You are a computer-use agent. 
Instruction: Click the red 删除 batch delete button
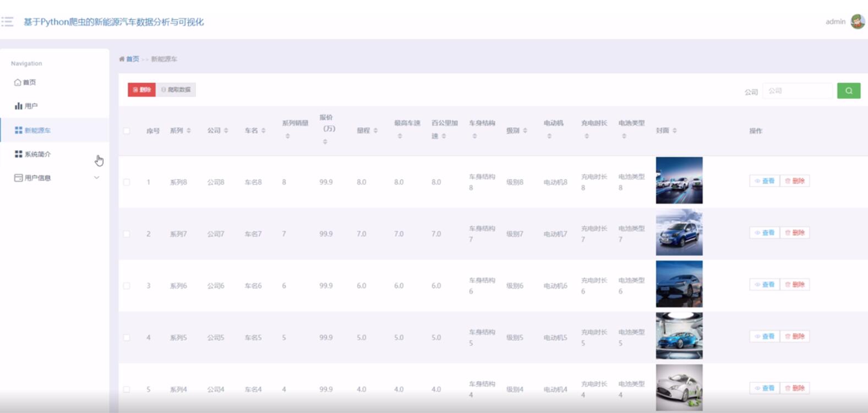point(141,90)
